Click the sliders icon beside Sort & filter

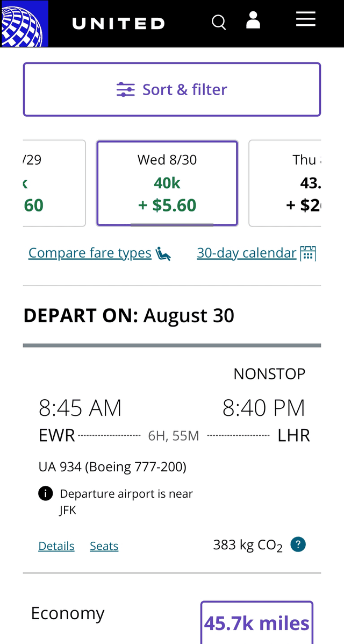click(x=125, y=89)
